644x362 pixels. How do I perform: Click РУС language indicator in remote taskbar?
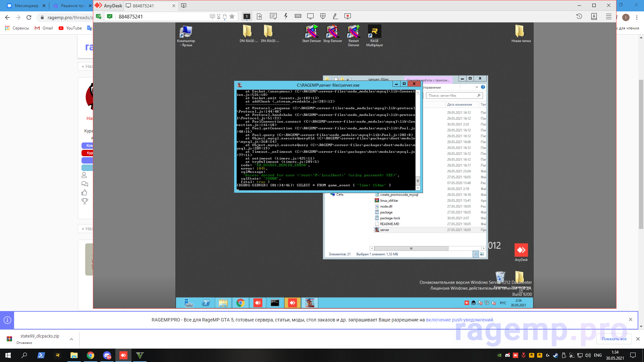tap(503, 303)
